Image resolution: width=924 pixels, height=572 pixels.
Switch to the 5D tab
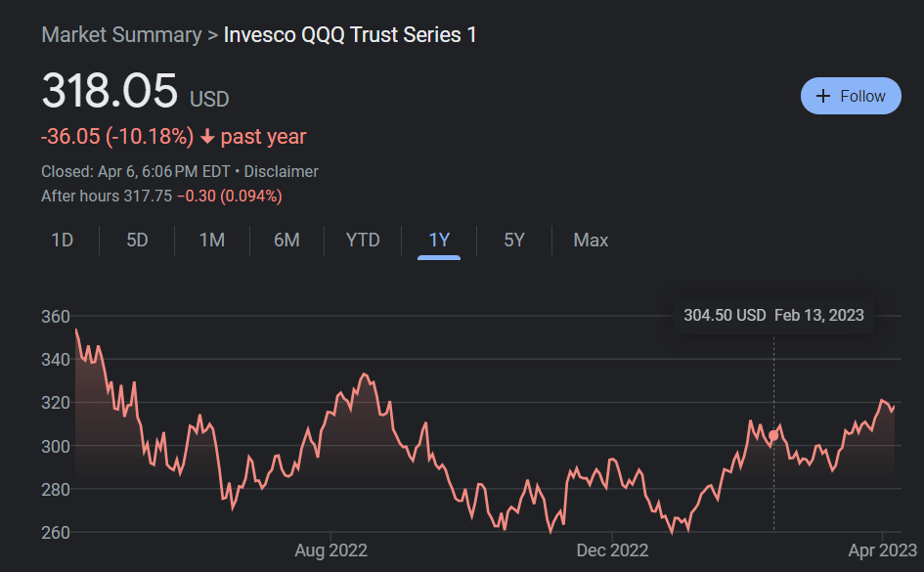pos(137,240)
